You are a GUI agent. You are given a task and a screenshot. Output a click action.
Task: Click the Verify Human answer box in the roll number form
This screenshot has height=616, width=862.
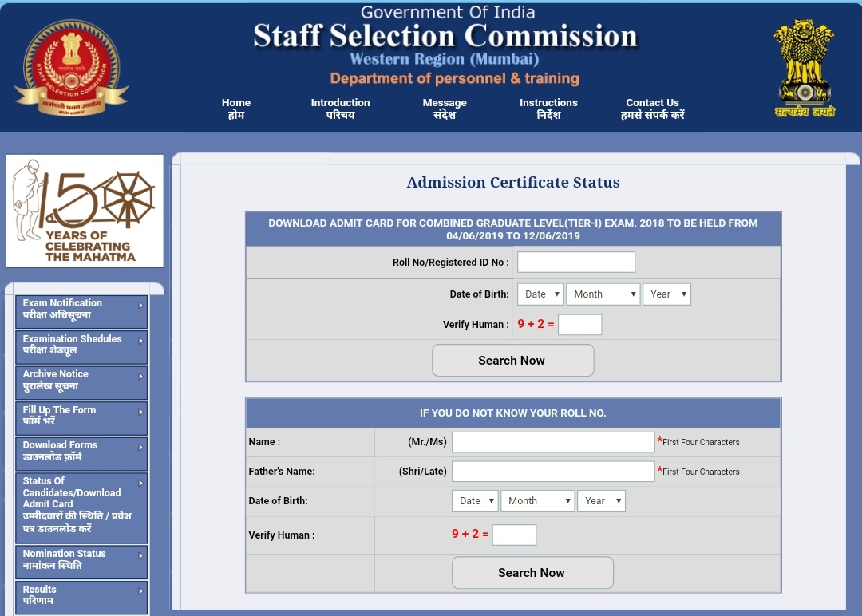point(580,324)
